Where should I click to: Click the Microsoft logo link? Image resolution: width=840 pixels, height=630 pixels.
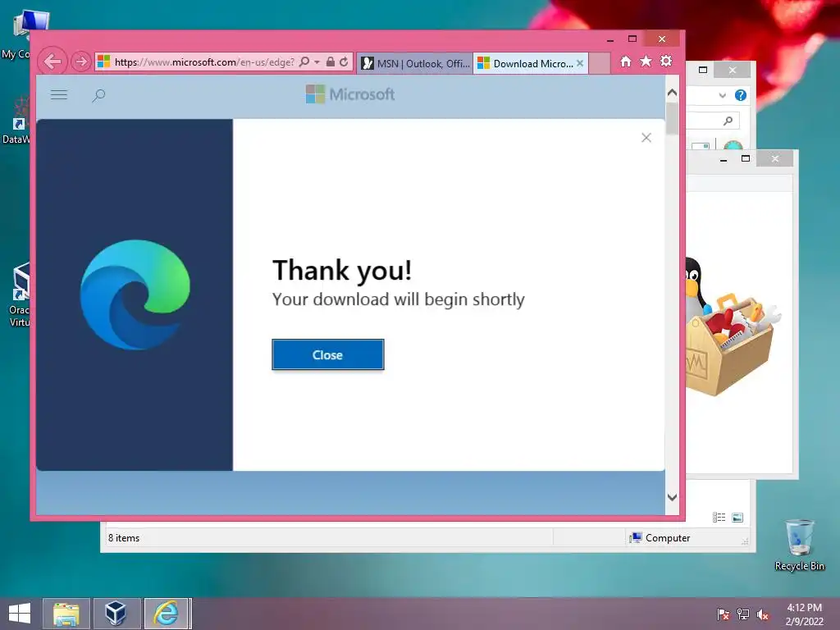pyautogui.click(x=350, y=95)
